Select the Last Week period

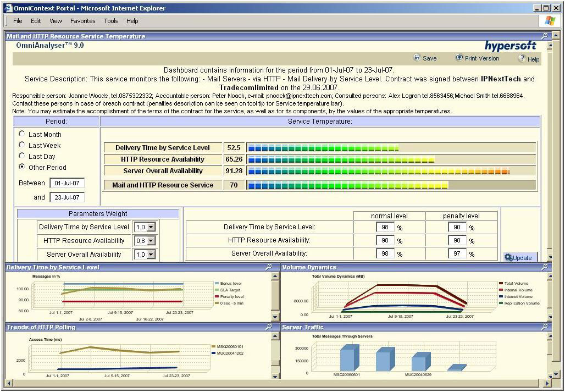click(22, 145)
